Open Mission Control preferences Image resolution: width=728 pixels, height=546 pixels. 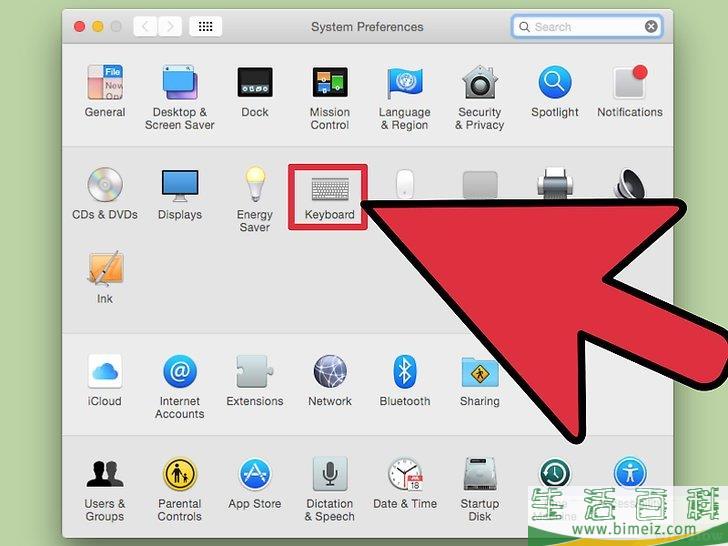pos(330,98)
